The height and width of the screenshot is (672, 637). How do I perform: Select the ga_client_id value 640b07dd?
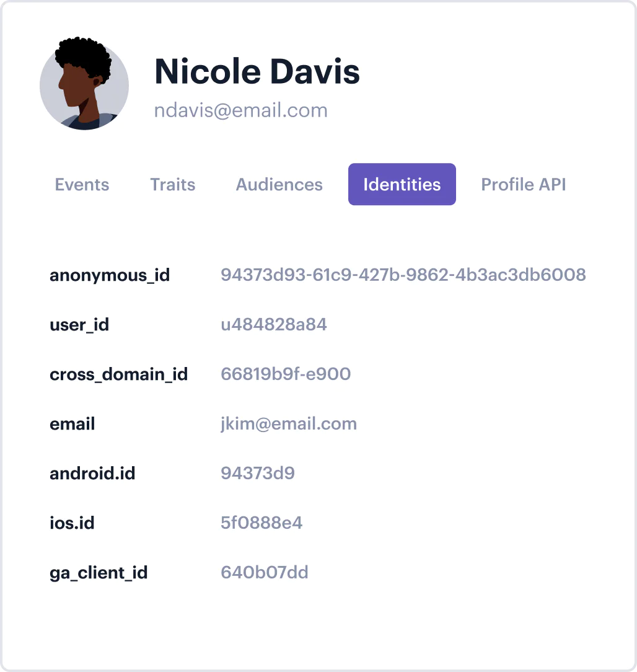[x=265, y=573]
